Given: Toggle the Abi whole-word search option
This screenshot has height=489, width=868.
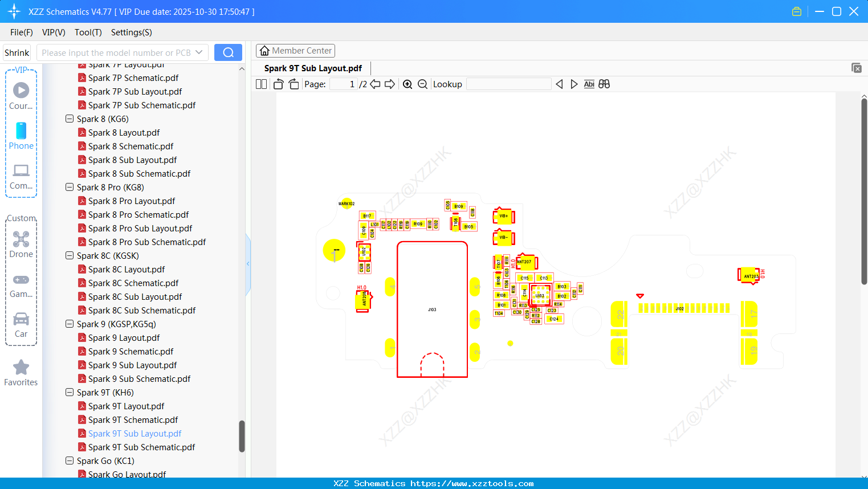Looking at the screenshot, I should 589,84.
